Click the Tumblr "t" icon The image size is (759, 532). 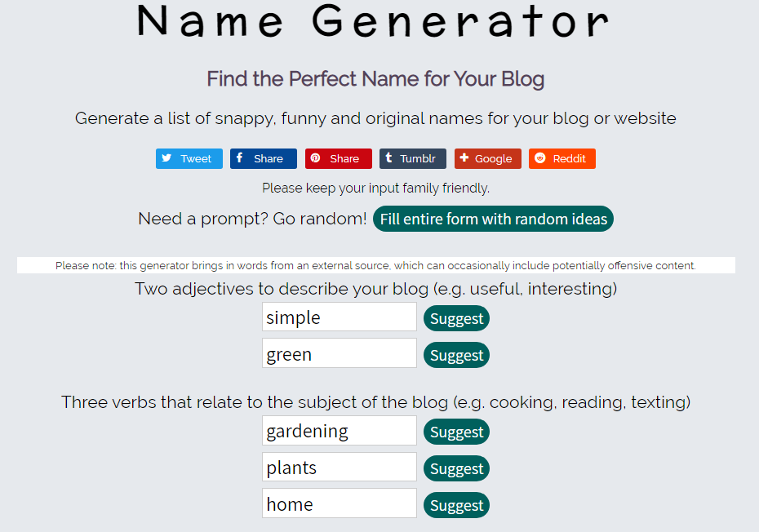click(x=392, y=158)
